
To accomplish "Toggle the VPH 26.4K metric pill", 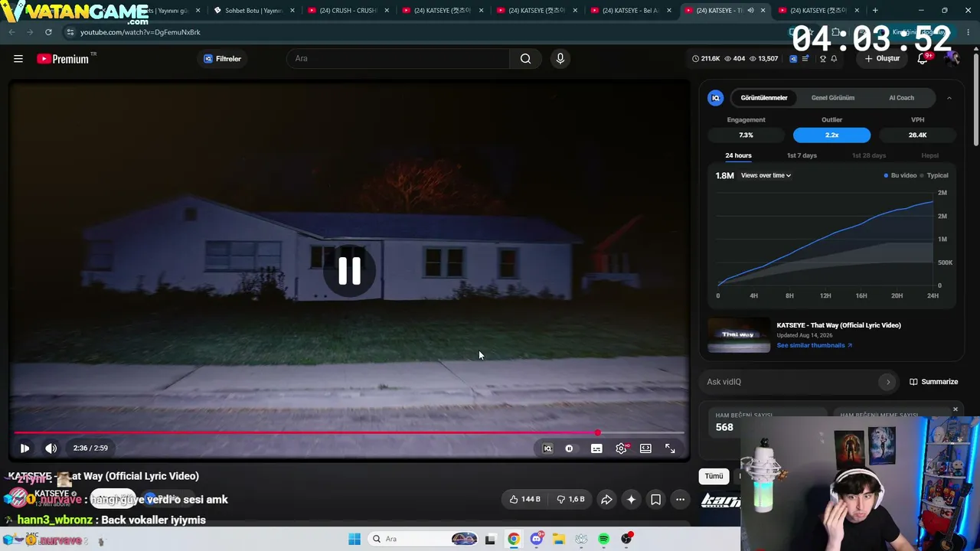I will 917,135.
